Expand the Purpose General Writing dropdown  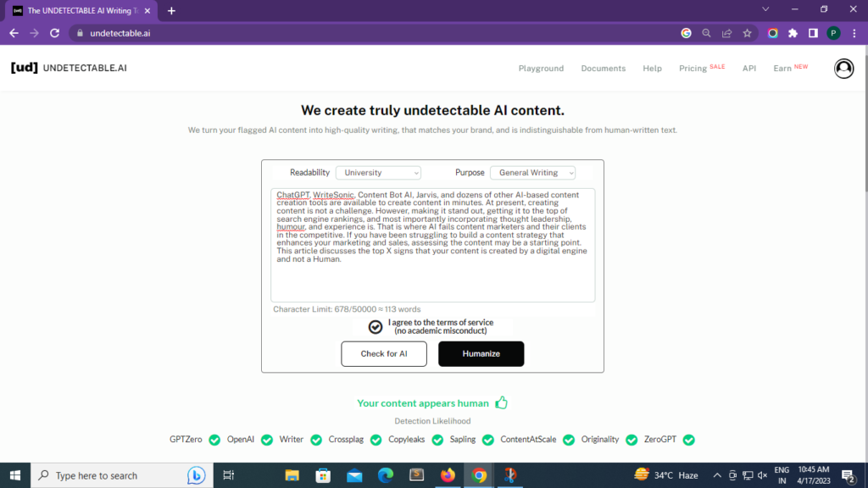pos(532,173)
